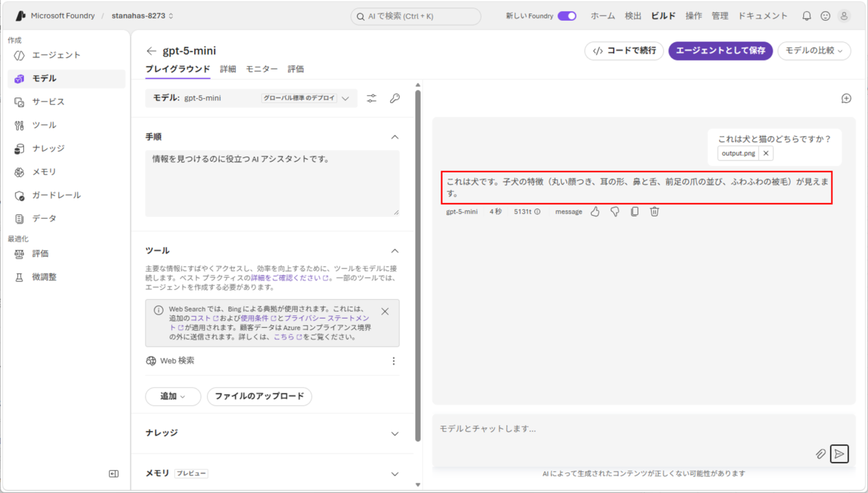Image resolution: width=868 pixels, height=493 pixels.
Task: Click the key icon beside model selector
Action: [x=395, y=98]
